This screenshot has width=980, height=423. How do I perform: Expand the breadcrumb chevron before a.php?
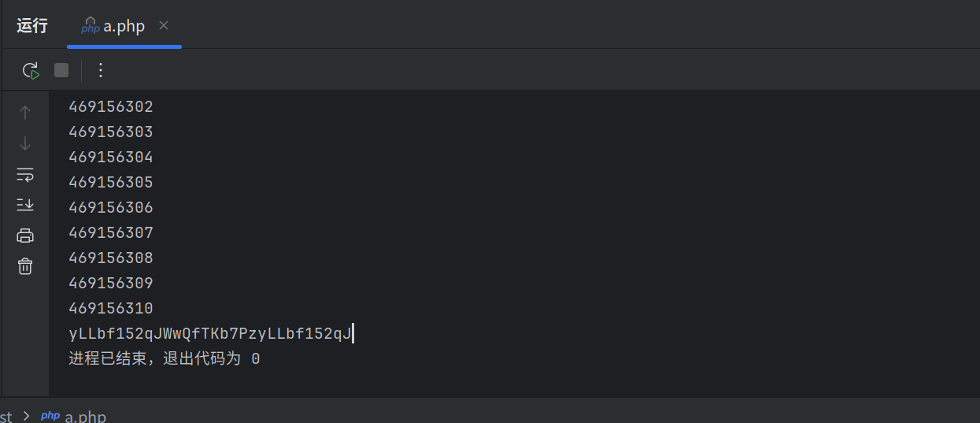pos(26,415)
